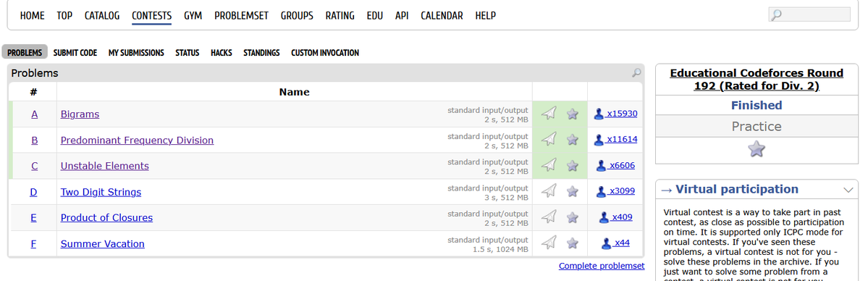Open the Two Digit Strings problem
Image resolution: width=868 pixels, height=281 pixels.
click(x=101, y=192)
